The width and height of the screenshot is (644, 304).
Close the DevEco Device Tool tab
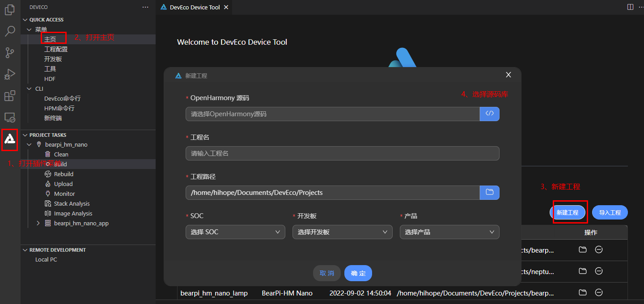click(x=226, y=7)
